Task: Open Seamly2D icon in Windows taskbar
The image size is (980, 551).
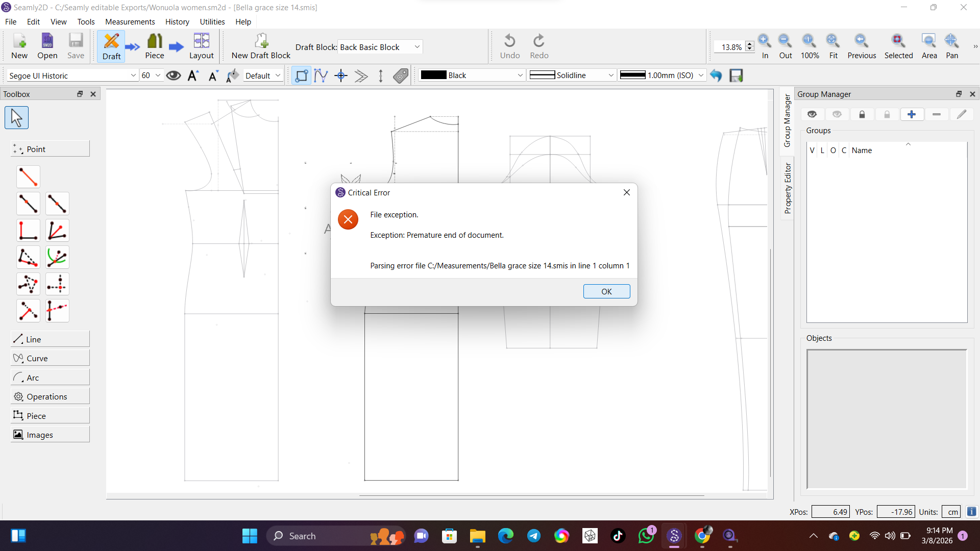Action: tap(674, 536)
